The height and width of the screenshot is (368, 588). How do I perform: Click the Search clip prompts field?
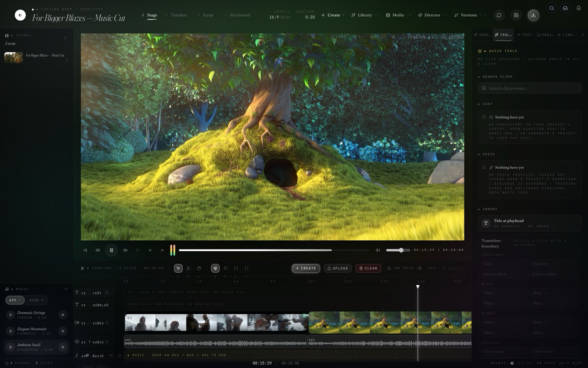coord(530,88)
